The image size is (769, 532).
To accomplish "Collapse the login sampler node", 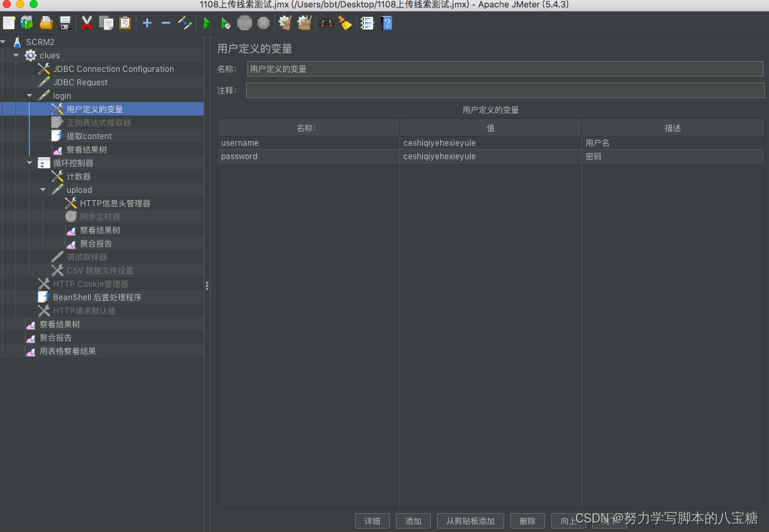I will click(30, 95).
